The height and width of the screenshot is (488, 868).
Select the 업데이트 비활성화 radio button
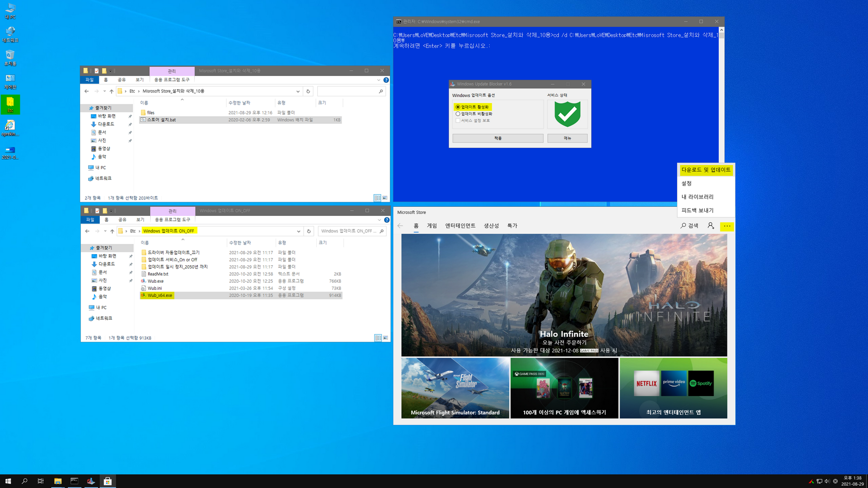(458, 114)
